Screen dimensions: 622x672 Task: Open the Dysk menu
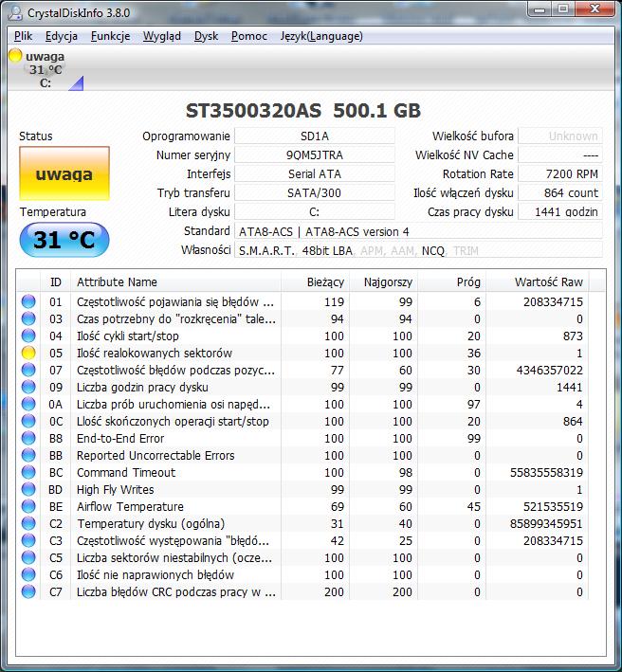[206, 36]
